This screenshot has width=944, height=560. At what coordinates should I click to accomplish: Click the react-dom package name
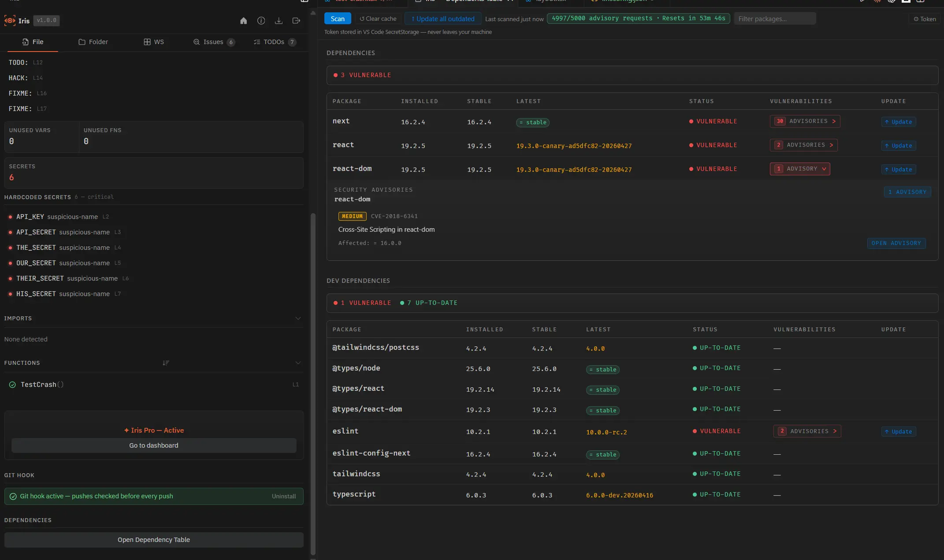(352, 169)
